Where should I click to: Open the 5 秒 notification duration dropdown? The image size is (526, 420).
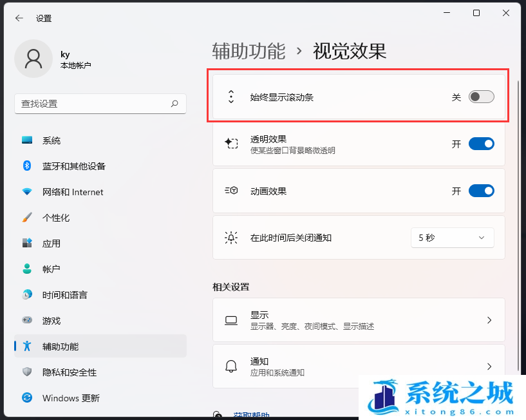tap(452, 238)
